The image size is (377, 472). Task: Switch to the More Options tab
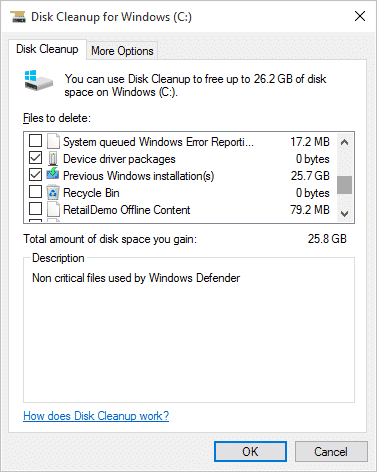(122, 51)
